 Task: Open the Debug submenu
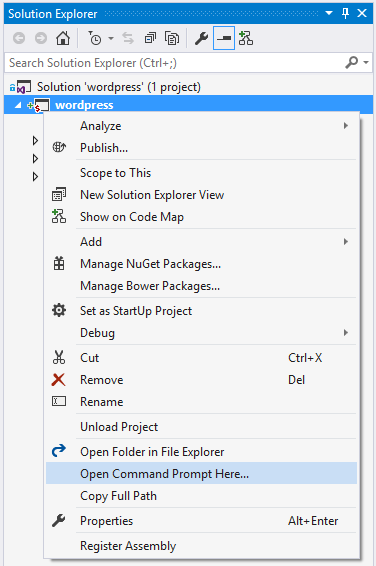[201, 333]
